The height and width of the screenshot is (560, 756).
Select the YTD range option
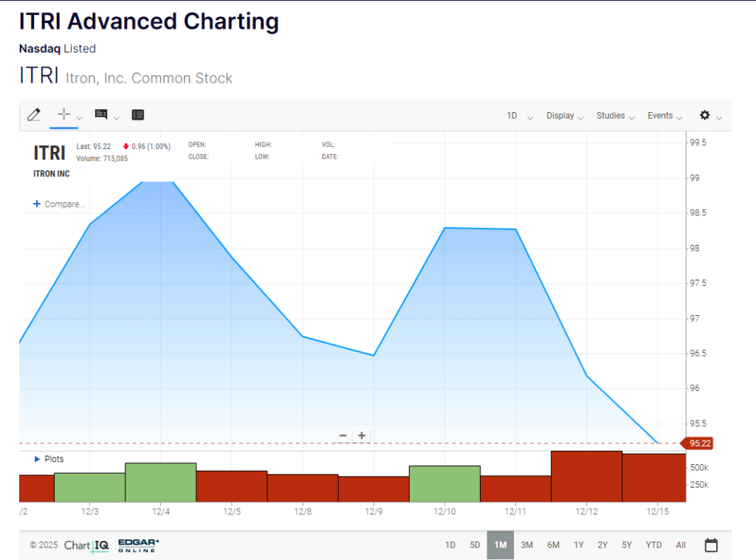[x=653, y=545]
